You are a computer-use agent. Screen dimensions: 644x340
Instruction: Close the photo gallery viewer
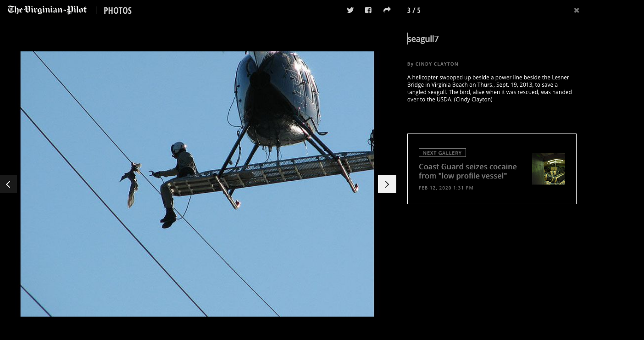pos(577,11)
